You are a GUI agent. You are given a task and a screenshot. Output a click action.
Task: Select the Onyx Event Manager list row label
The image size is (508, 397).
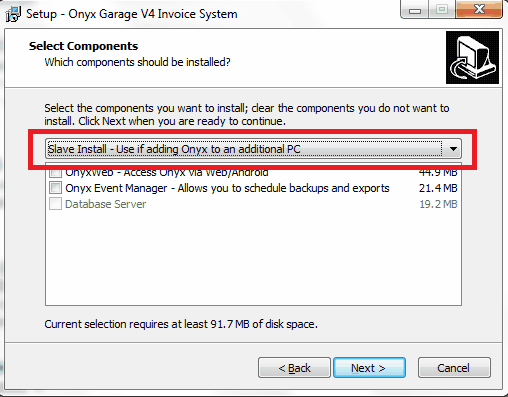tap(227, 188)
